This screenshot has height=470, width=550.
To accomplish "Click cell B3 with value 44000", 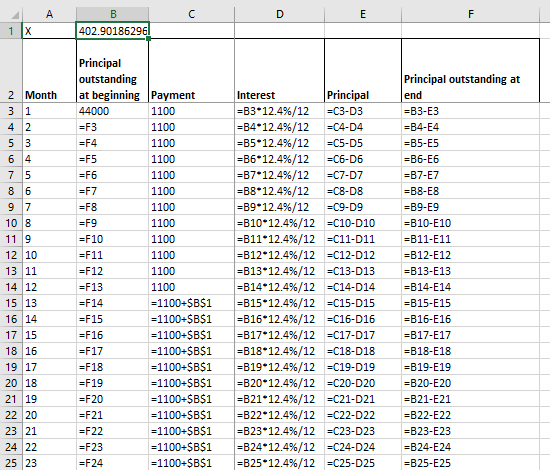I will click(113, 111).
